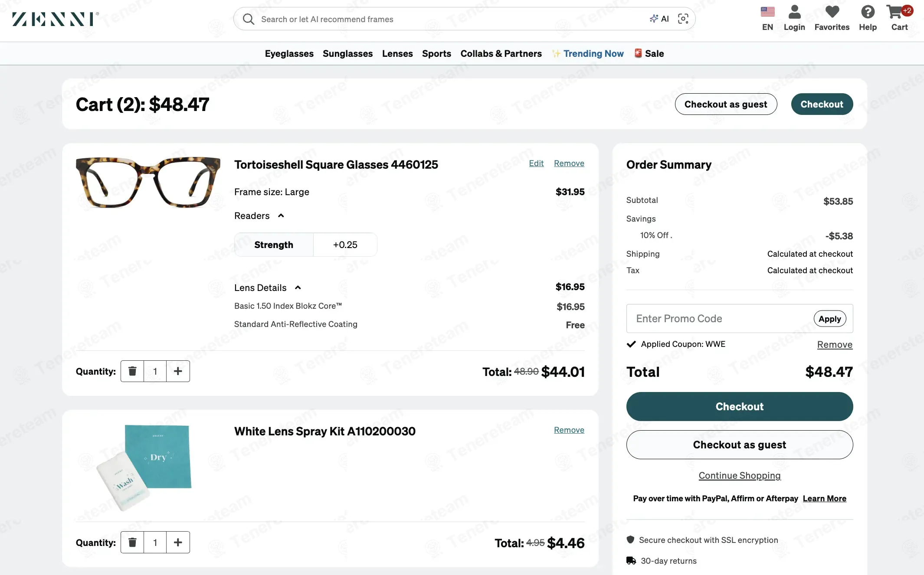924x575 pixels.
Task: Open Help question mark icon
Action: click(x=868, y=12)
